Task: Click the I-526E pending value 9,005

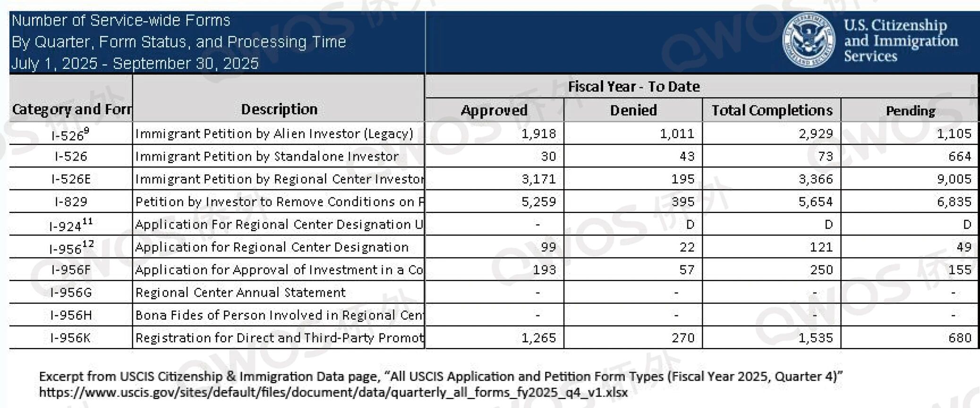Action: (954, 179)
